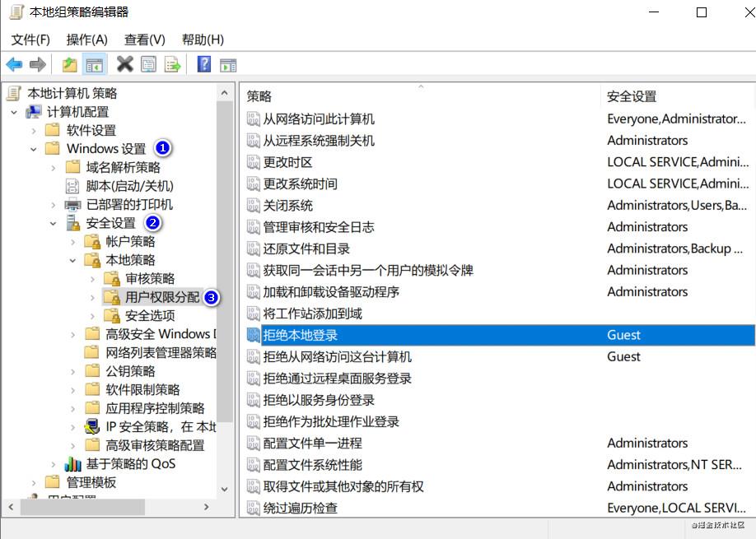
Task: Expand the 管理模板 node
Action: pyautogui.click(x=33, y=483)
